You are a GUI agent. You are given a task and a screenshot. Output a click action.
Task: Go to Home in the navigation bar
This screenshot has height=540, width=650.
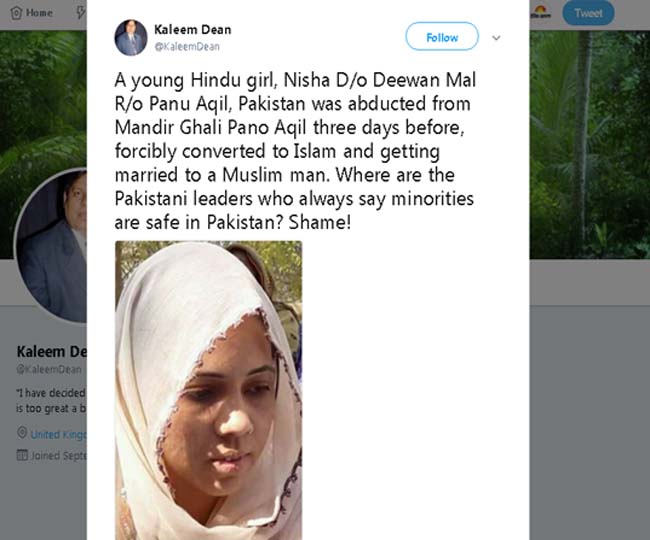click(x=33, y=12)
